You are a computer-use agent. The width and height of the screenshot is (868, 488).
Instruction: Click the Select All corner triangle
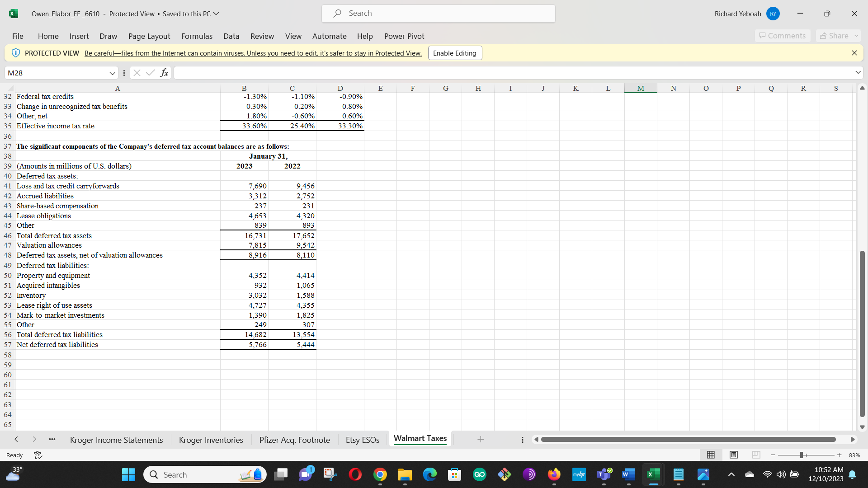click(10, 88)
